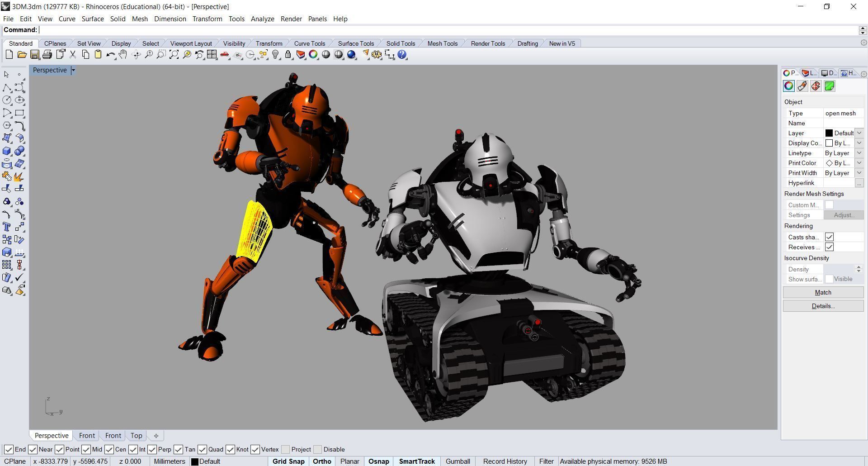Toggle the Cen osnap checkbox
Viewport: 868px width, 466px height.
[x=109, y=449]
